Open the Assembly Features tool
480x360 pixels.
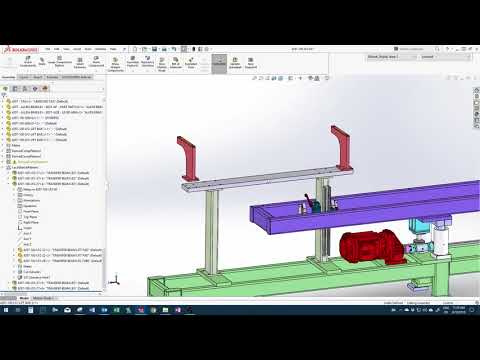(132, 62)
